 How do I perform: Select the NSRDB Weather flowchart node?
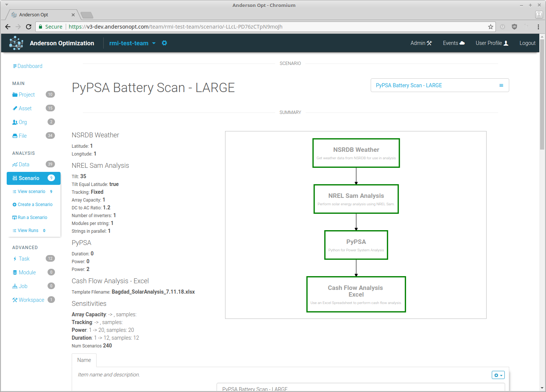[356, 153]
